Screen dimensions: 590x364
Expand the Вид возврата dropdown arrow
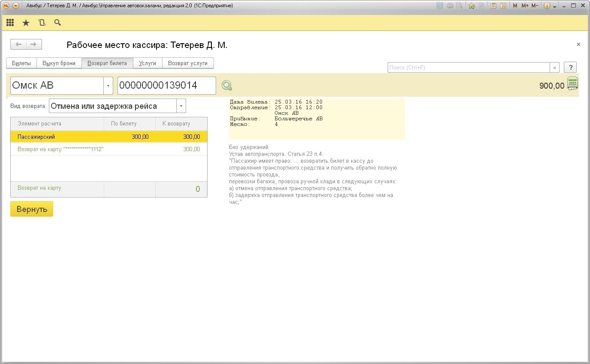click(181, 106)
